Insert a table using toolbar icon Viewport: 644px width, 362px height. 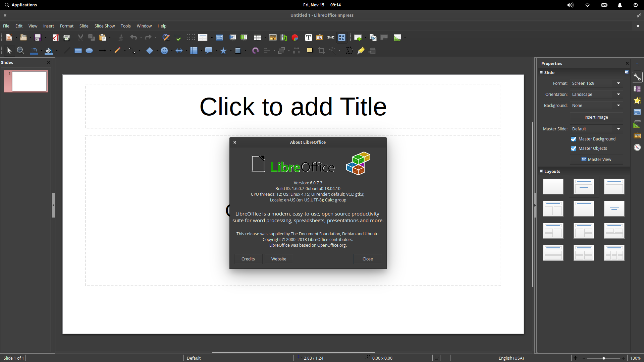pos(258,38)
